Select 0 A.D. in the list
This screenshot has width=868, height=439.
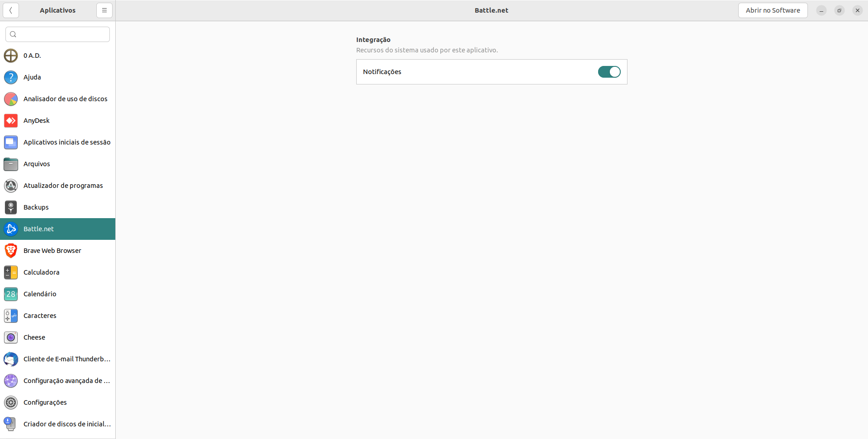(58, 56)
